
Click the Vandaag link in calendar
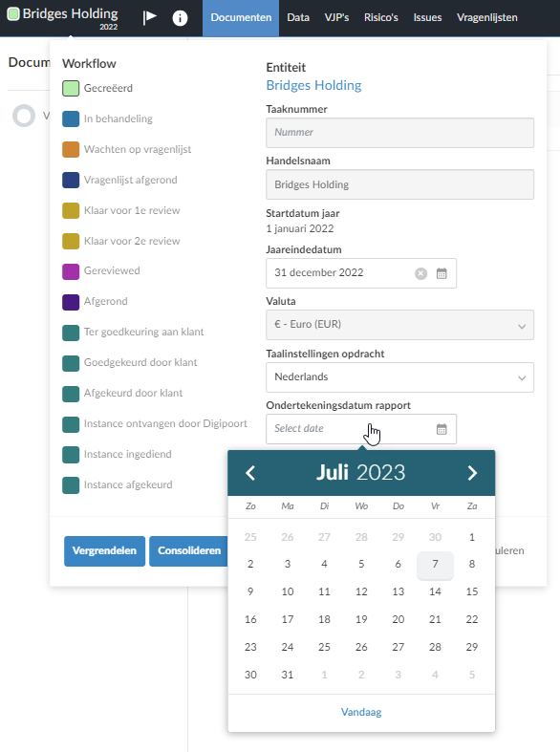[361, 712]
